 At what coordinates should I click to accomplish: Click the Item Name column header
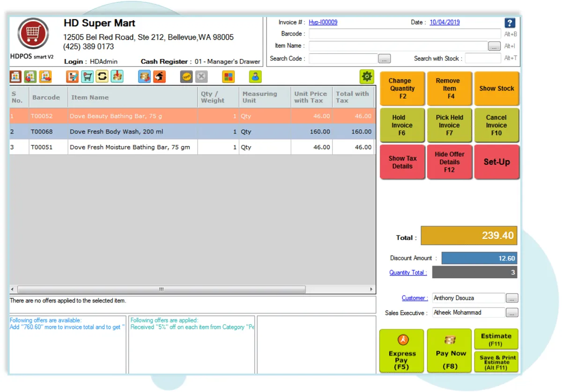[x=133, y=97]
